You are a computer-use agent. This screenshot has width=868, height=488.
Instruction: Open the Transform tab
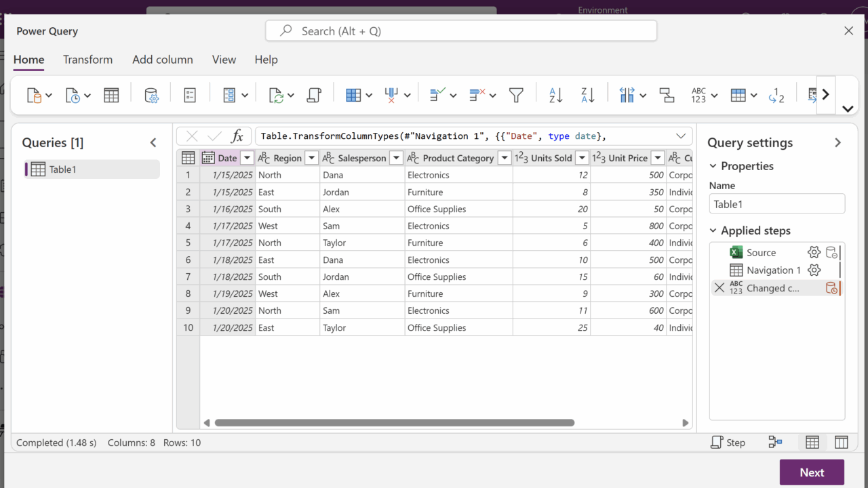[87, 60]
